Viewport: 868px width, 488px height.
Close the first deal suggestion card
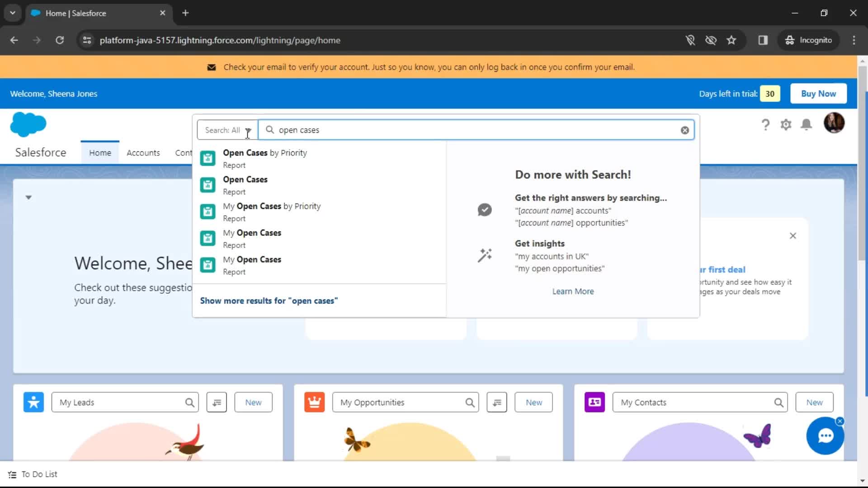pos(793,236)
